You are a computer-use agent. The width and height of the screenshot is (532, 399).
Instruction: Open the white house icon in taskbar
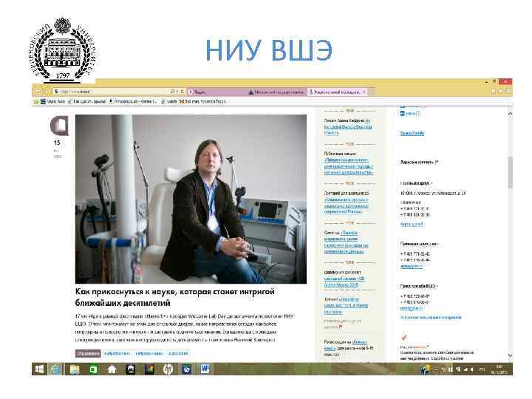(x=112, y=369)
